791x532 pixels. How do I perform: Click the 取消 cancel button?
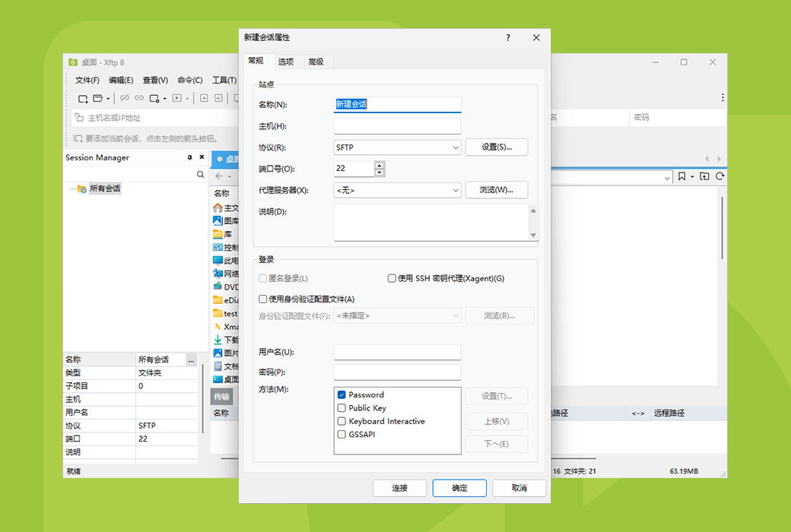[519, 488]
